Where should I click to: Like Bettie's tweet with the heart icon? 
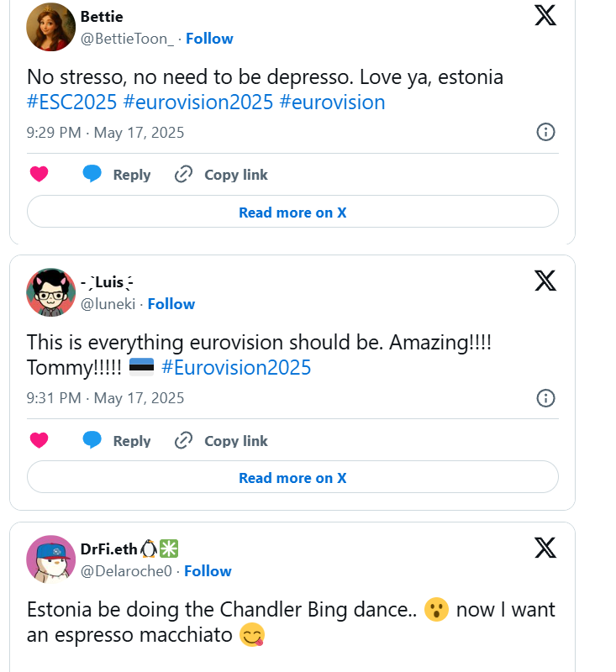39,175
